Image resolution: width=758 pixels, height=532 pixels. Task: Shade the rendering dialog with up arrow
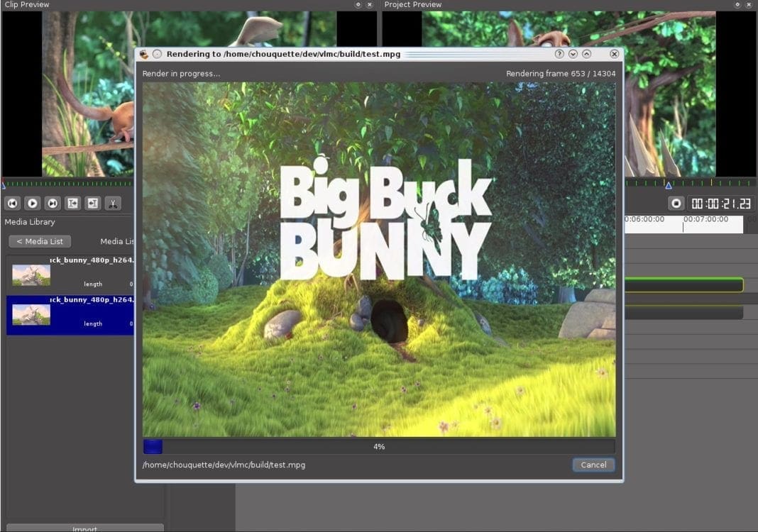[586, 53]
